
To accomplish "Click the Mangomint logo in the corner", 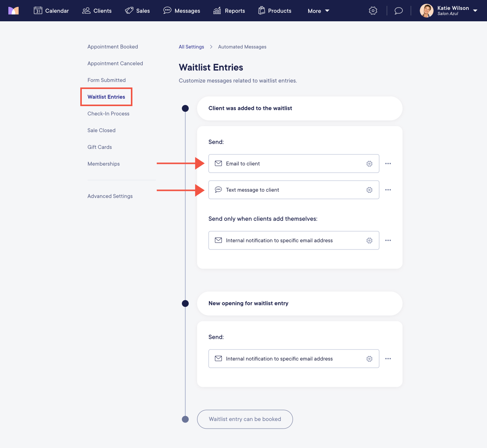I will (x=14, y=10).
